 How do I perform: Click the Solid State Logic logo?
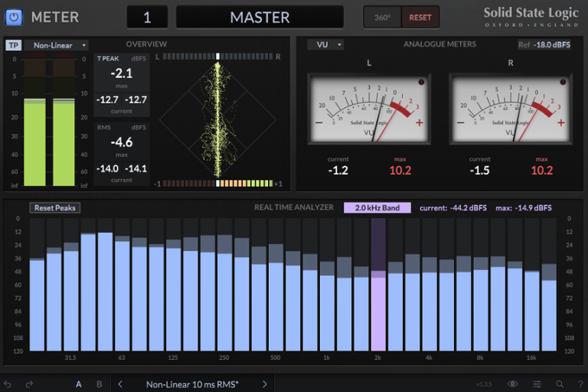[531, 17]
